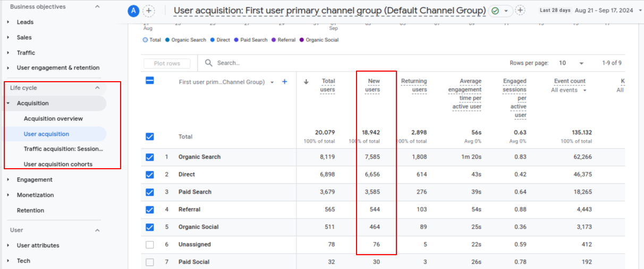
Task: Add secondary dimension using the blue plus icon
Action: coord(284,82)
